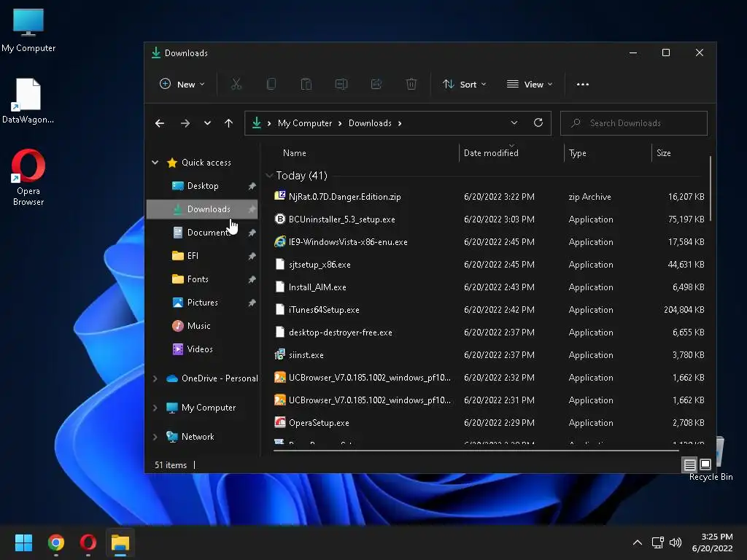
Task: Click File Explorer icon in taskbar
Action: (120, 542)
